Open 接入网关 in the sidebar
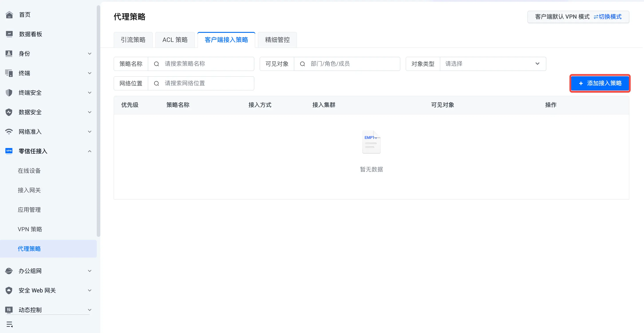 coord(29,190)
